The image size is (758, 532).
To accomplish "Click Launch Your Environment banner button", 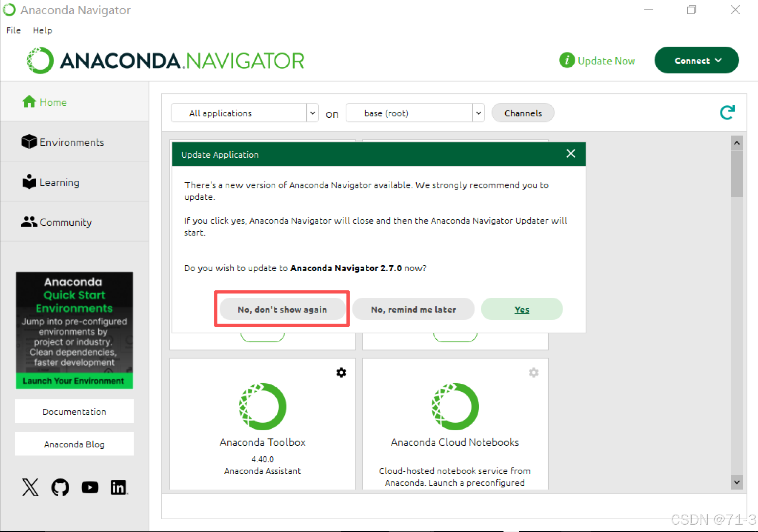I will pyautogui.click(x=74, y=381).
